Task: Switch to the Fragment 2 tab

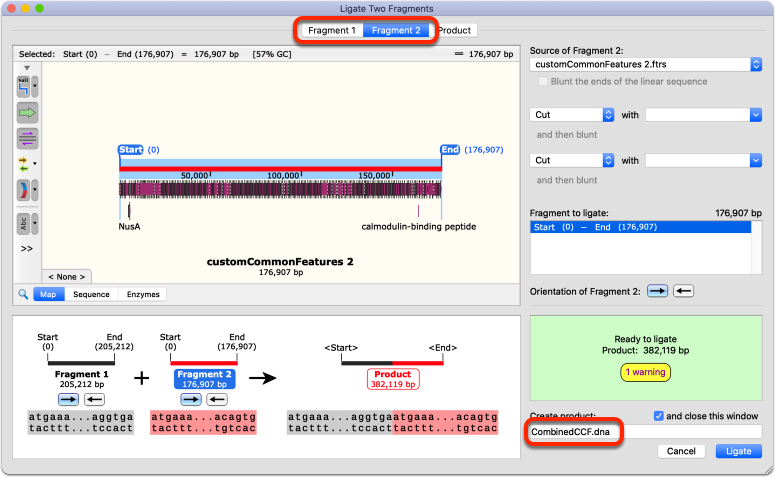Action: [x=396, y=30]
